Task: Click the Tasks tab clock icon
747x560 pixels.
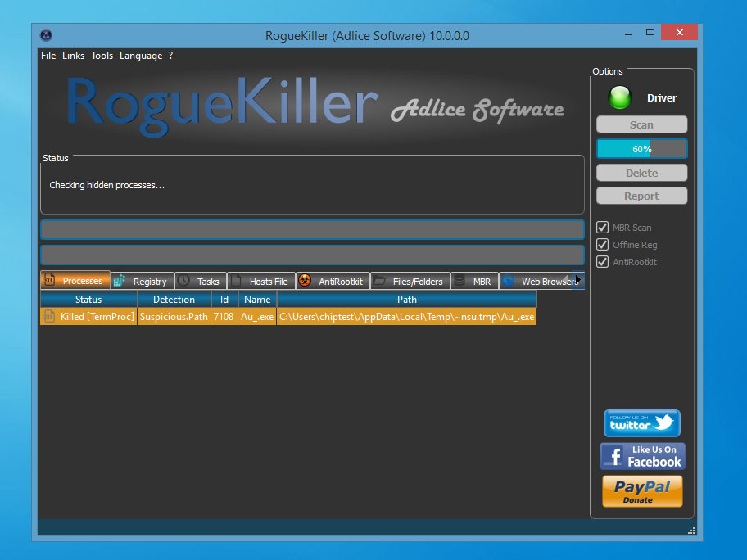Action: tap(183, 281)
